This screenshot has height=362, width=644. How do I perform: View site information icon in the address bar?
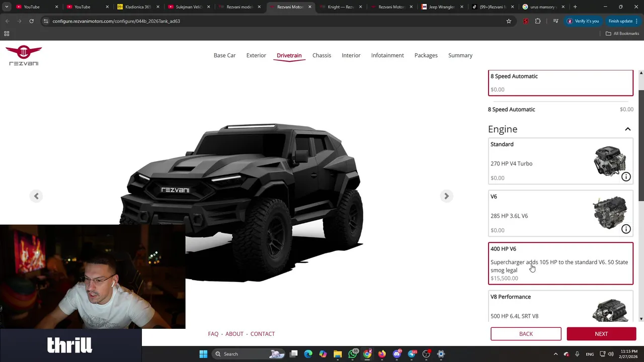46,21
